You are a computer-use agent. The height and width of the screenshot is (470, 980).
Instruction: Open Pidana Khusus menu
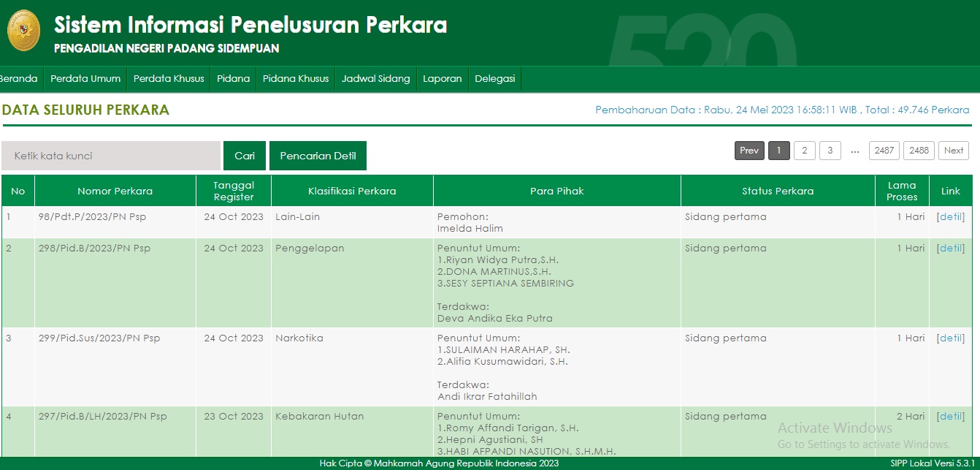click(296, 79)
